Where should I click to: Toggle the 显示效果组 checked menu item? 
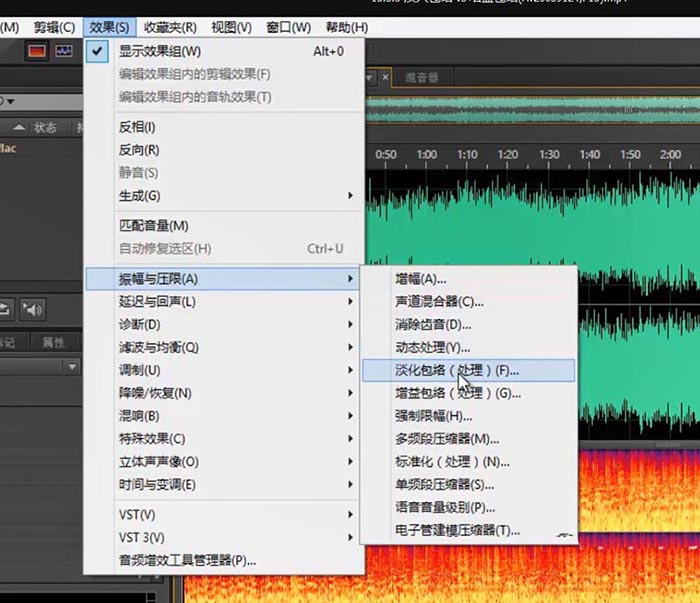click(160, 51)
